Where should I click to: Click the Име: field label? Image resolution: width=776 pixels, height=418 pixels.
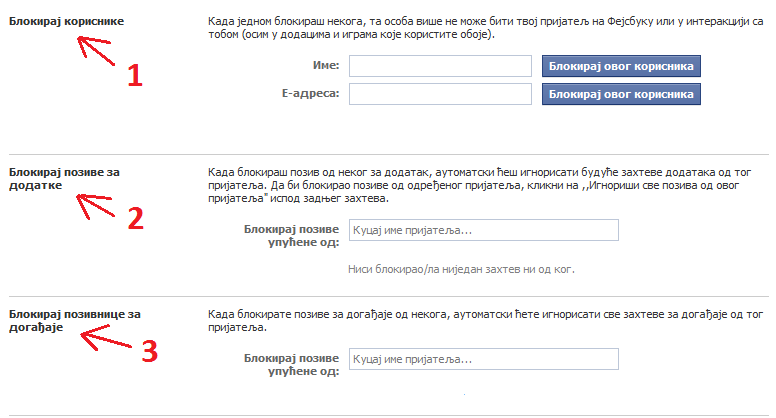(326, 65)
